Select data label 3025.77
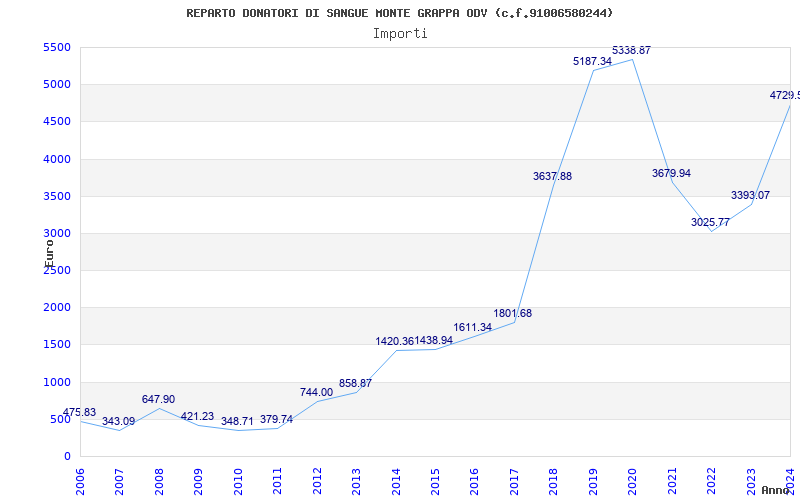Viewport: 800px width, 500px height. [711, 222]
